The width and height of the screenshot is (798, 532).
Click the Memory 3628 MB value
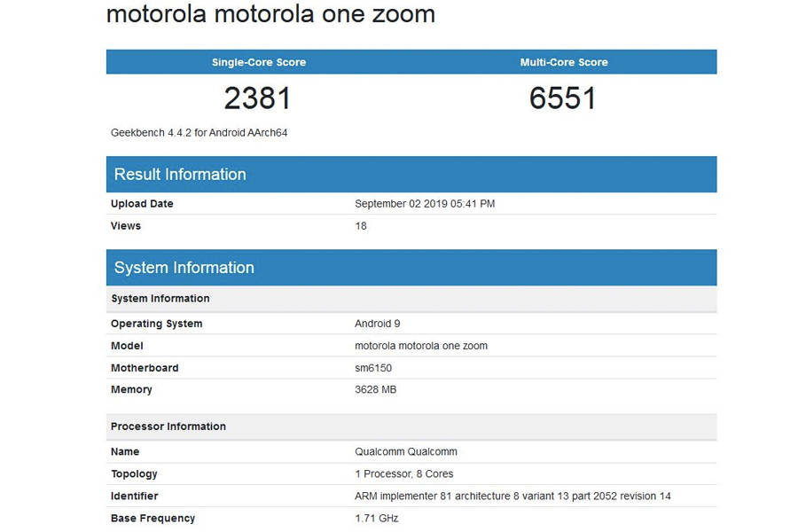(376, 388)
